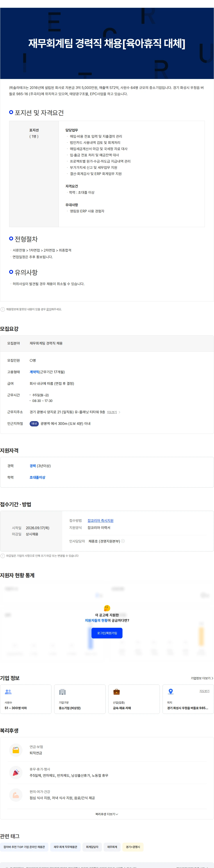Click the 지원자들의 현황 highlighted text
The height and width of the screenshot is (868, 214).
[96, 620]
